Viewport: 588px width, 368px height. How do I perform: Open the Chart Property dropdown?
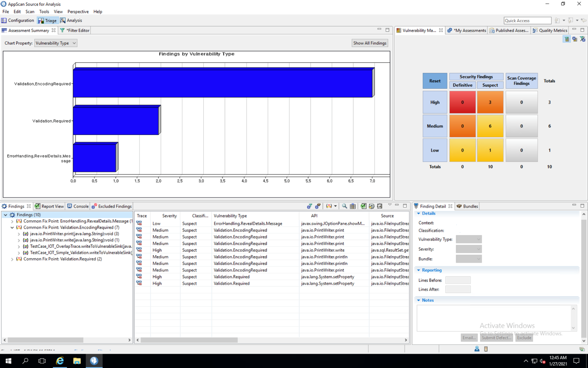(56, 43)
